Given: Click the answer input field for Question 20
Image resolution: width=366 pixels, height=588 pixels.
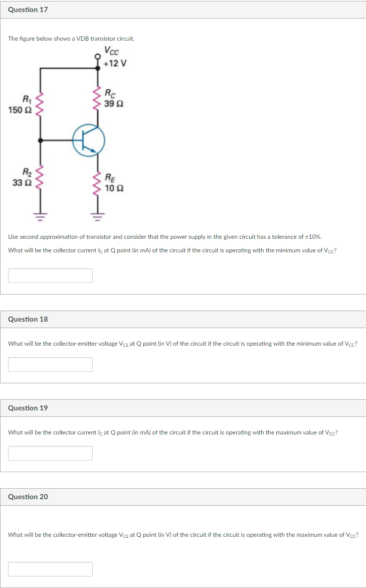Looking at the screenshot, I should (x=50, y=569).
